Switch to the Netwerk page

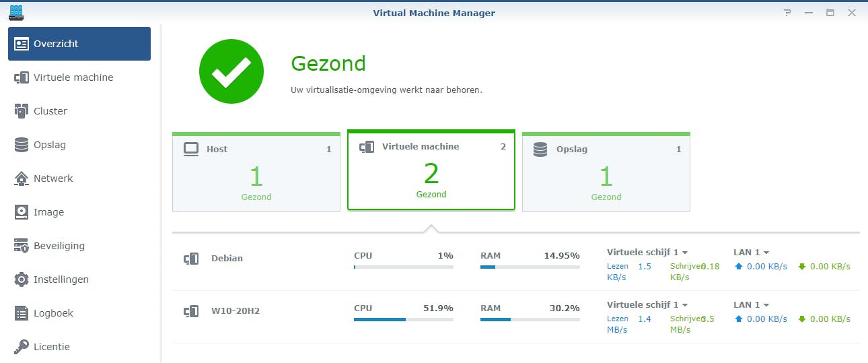(53, 178)
